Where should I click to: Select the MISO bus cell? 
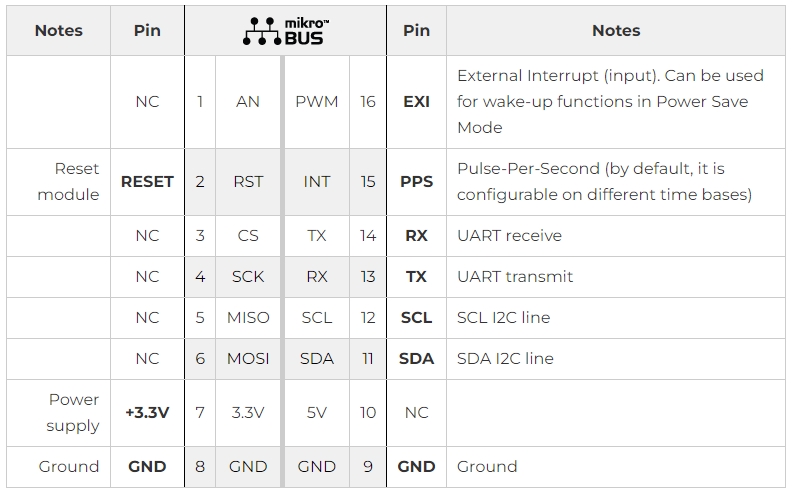(x=248, y=318)
